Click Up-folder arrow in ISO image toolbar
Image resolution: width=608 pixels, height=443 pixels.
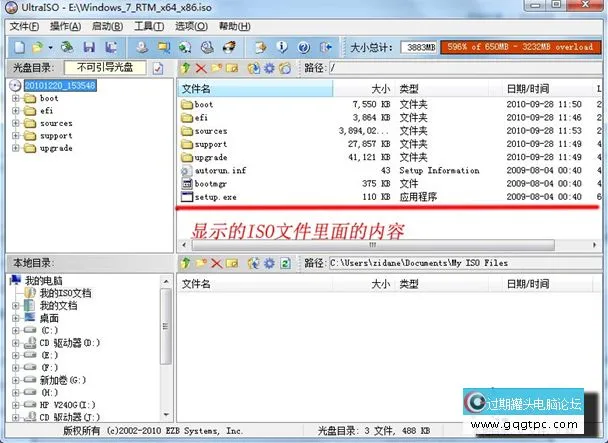[x=185, y=68]
